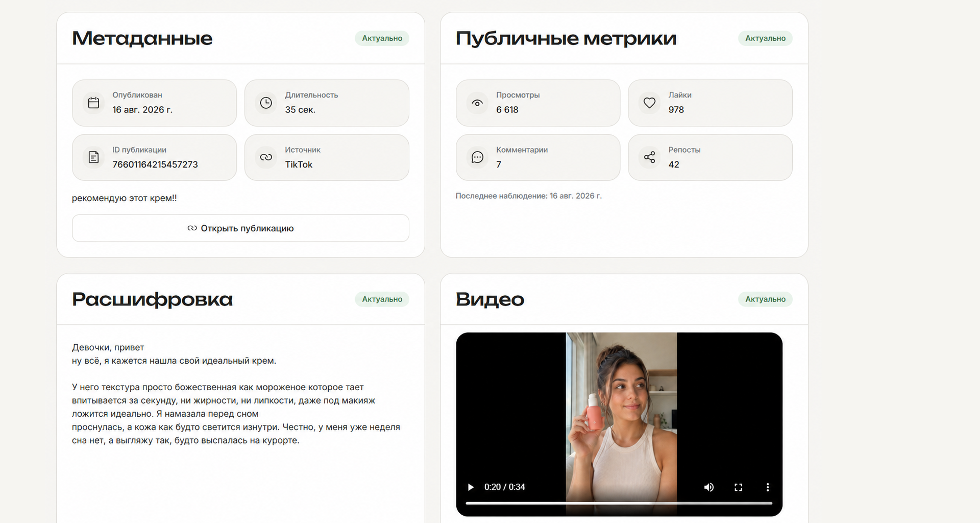Click transcript line 'Девочки, привет'

point(108,347)
